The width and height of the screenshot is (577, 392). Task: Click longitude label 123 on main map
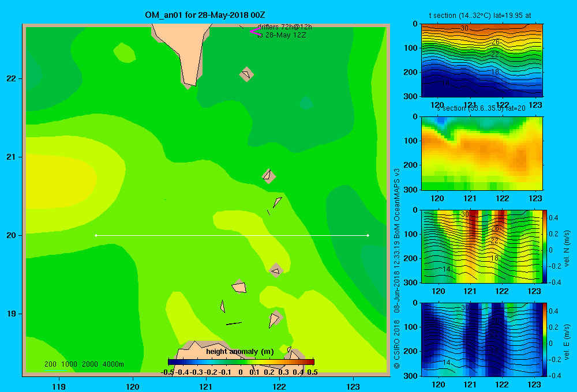[x=353, y=386]
